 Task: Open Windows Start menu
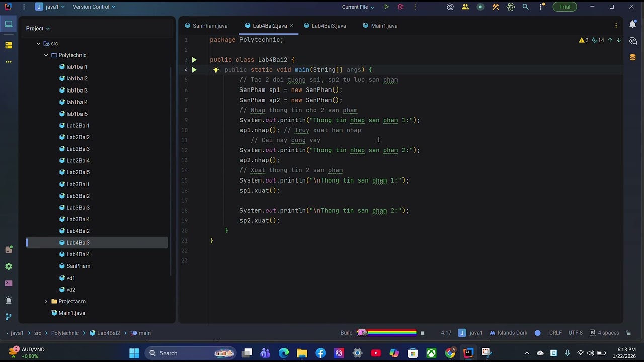(134, 353)
